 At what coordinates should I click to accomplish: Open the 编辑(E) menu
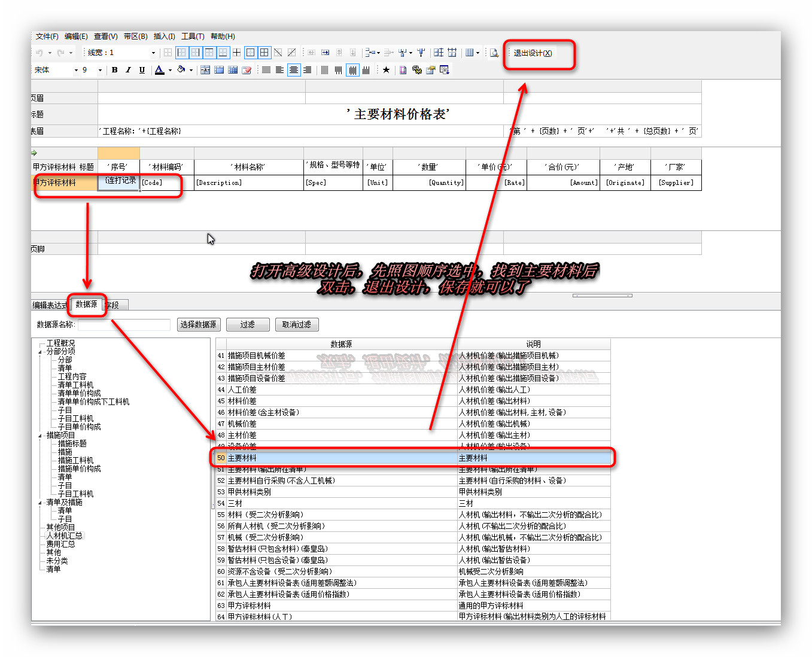click(x=76, y=36)
